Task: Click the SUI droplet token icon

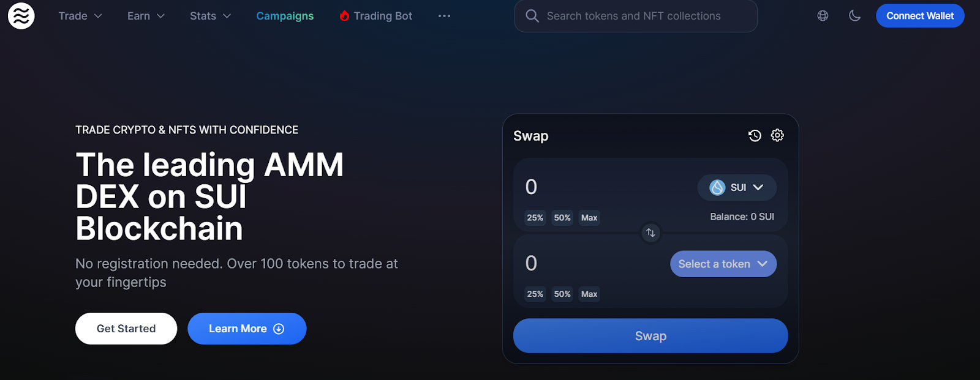Action: coord(717,187)
